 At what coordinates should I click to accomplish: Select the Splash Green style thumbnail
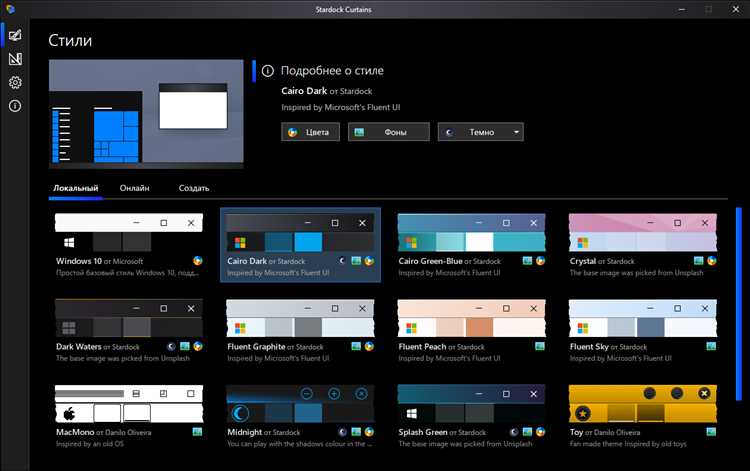[x=471, y=404]
